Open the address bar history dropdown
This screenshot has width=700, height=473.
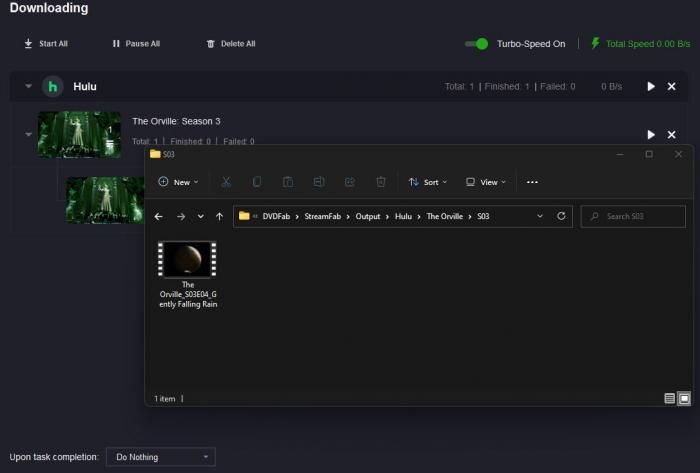tap(540, 216)
